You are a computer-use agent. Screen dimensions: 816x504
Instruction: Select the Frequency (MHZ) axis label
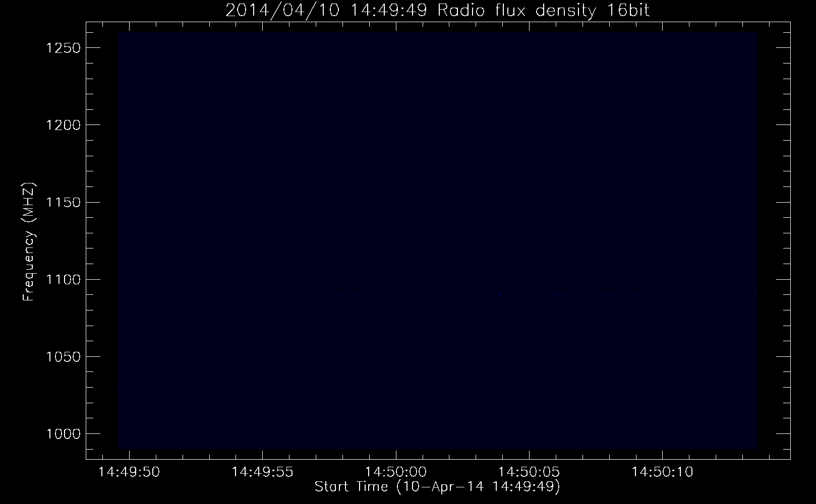[x=29, y=242]
